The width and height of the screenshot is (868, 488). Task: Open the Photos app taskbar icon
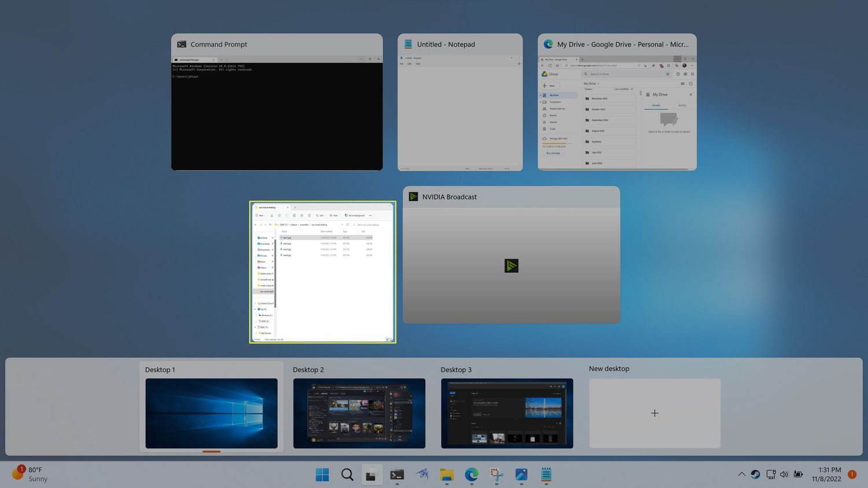pyautogui.click(x=521, y=475)
